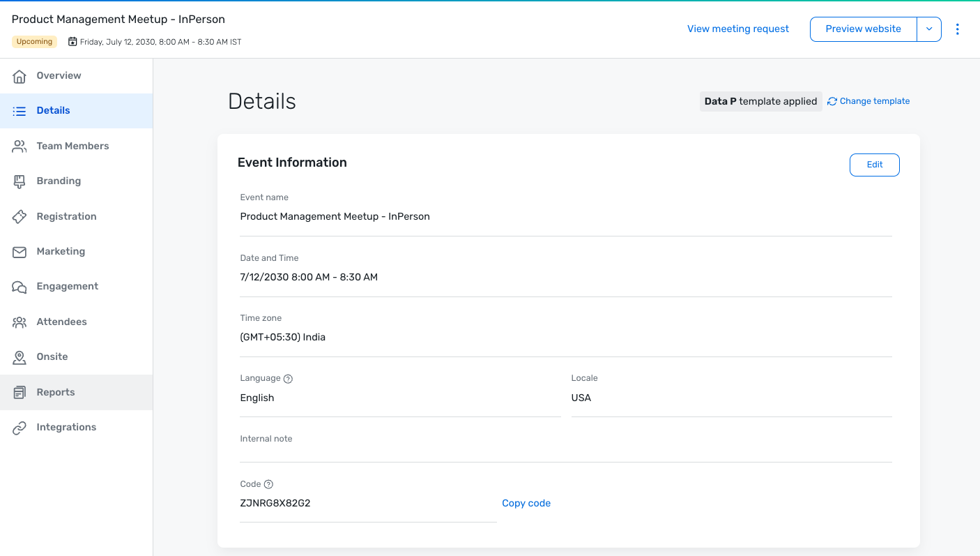Click the Edit button for Event Information
Screen dimensions: 980x556
point(874,165)
